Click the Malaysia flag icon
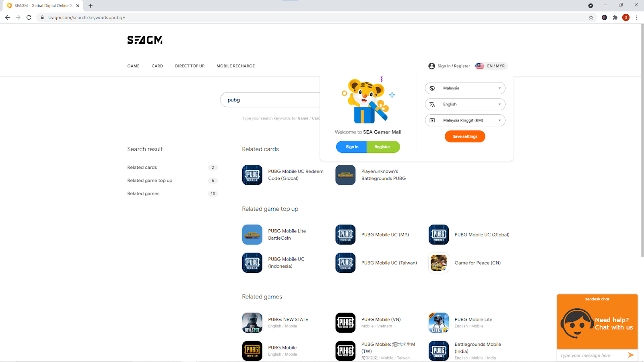The width and height of the screenshot is (644, 362). (480, 66)
